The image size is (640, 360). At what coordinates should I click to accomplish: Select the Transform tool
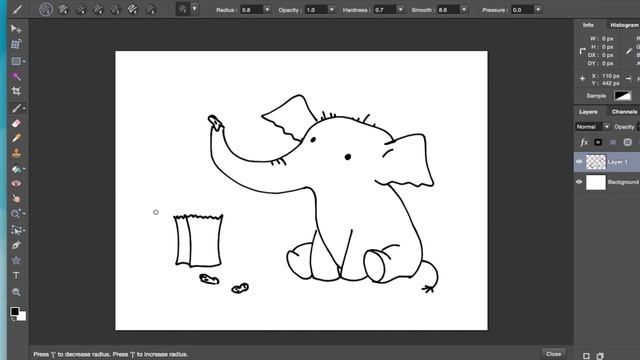[x=16, y=44]
